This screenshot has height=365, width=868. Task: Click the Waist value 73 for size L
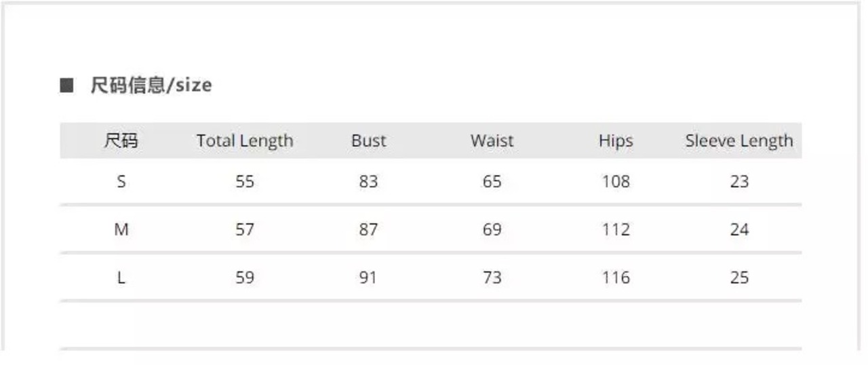(492, 277)
